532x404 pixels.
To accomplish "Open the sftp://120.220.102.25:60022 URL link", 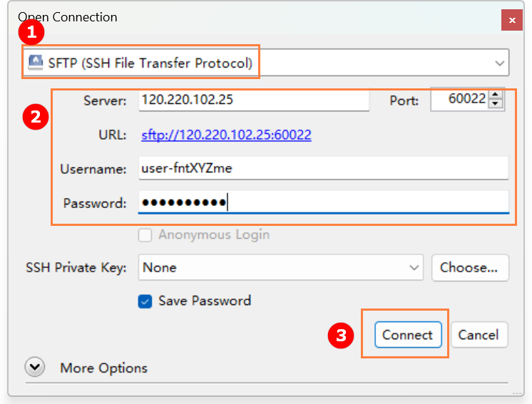I will [x=226, y=135].
